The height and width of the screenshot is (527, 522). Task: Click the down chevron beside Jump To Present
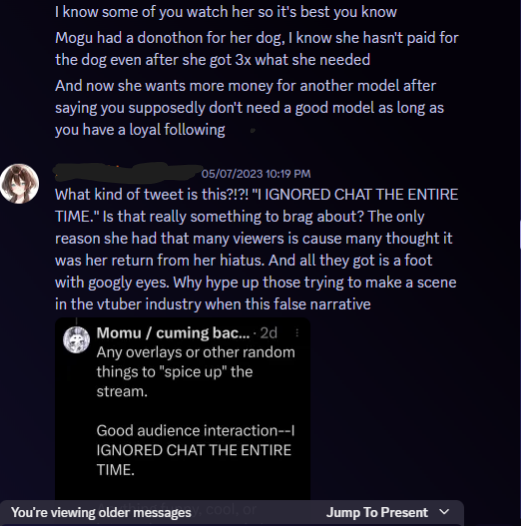coord(444,512)
